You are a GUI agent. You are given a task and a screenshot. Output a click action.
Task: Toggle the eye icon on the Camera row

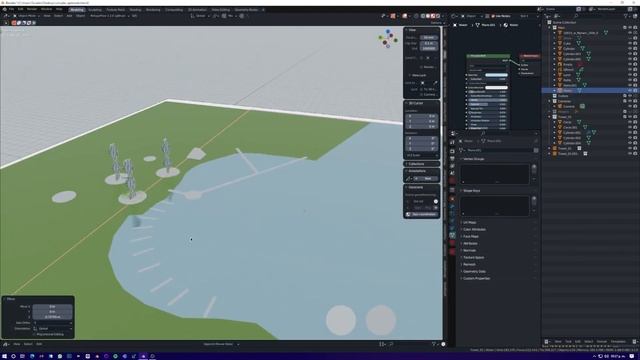click(630, 106)
